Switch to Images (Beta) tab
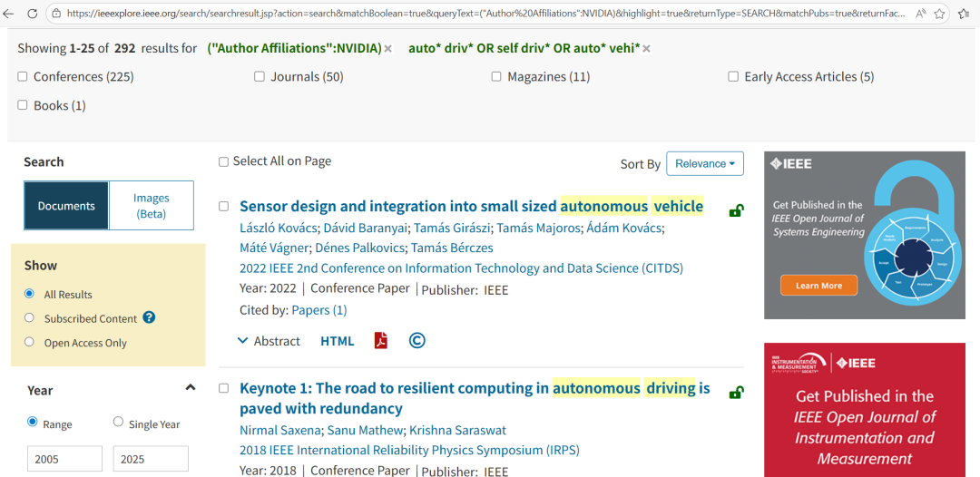Screen dimensions: 980x477 (152, 206)
